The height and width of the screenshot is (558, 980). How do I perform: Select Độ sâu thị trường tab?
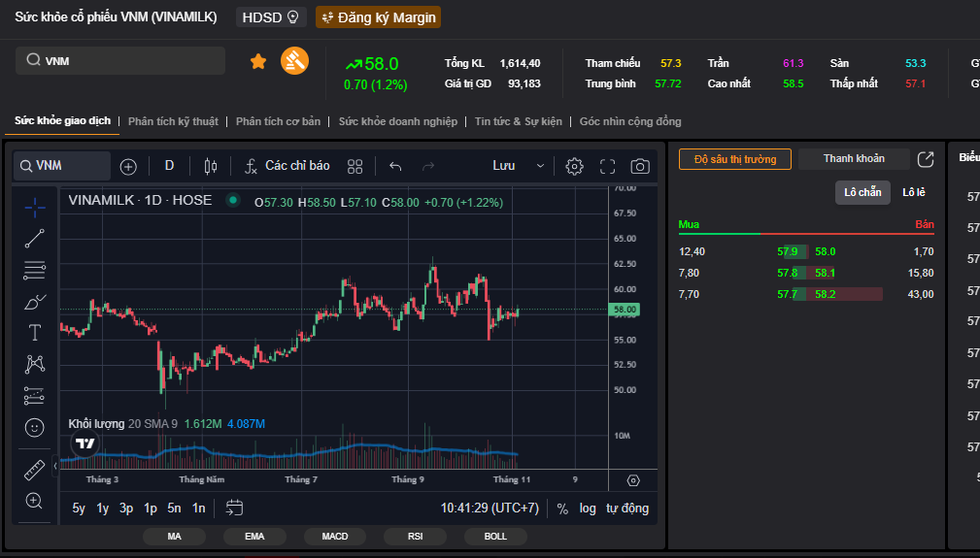pyautogui.click(x=735, y=159)
